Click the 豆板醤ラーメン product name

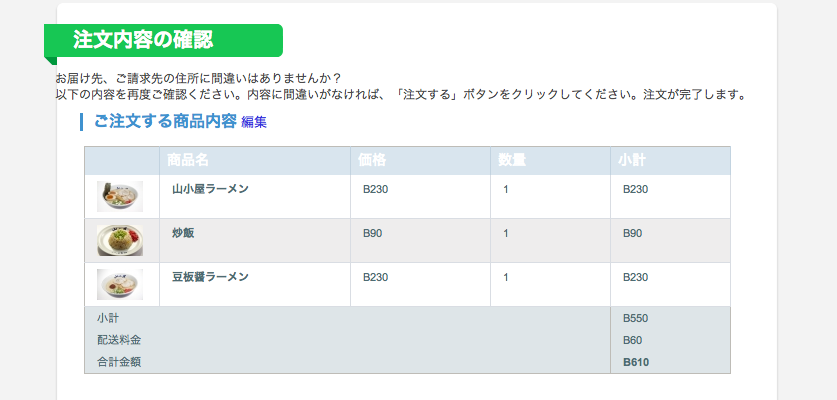click(210, 277)
